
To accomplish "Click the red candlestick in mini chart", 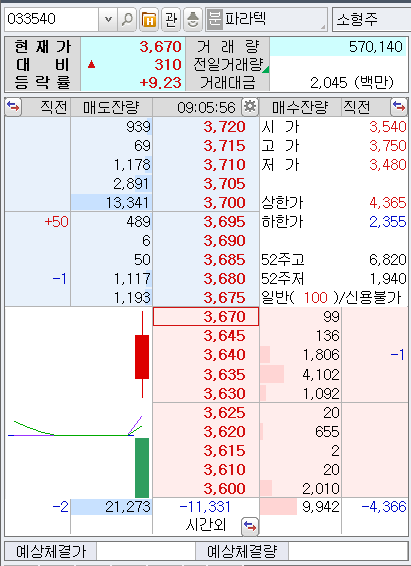I will 142,356.
